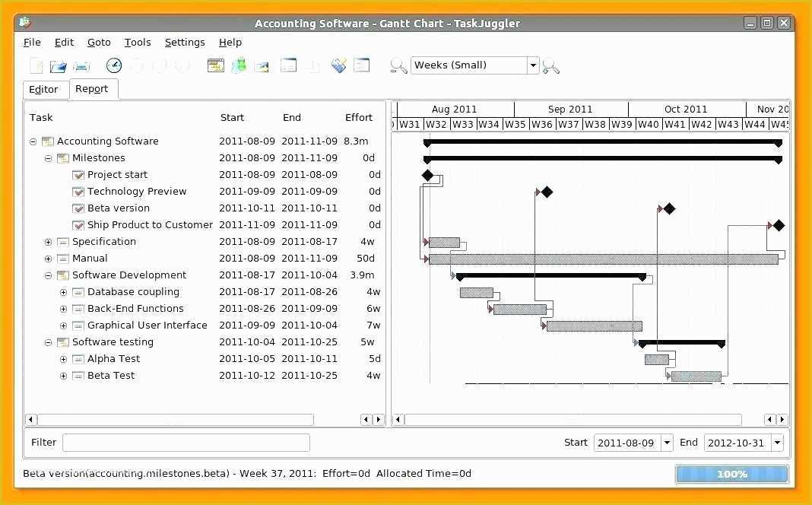Open the End date dropdown arrow
The image size is (812, 505).
(x=777, y=443)
